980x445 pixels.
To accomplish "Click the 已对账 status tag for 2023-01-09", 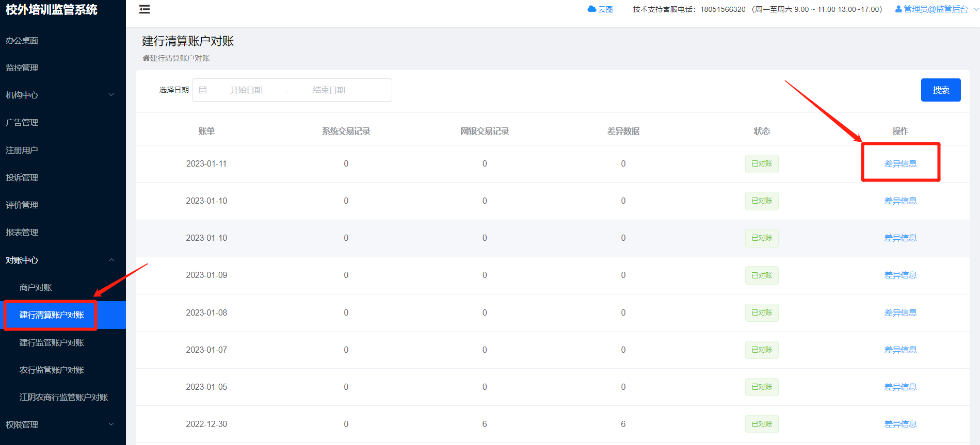I will point(761,275).
